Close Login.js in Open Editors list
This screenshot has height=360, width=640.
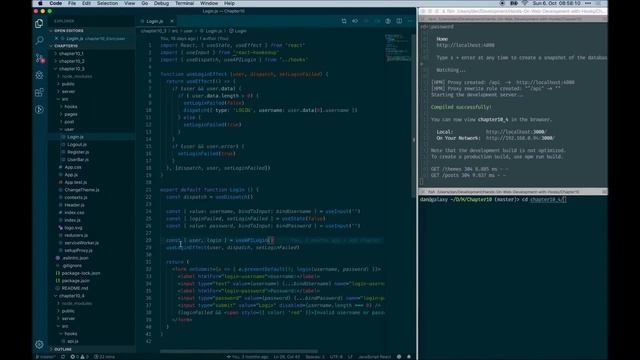click(56, 38)
